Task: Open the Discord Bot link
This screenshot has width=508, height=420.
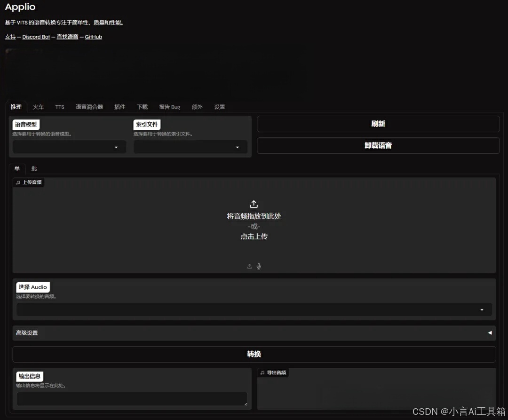Action: pos(36,37)
